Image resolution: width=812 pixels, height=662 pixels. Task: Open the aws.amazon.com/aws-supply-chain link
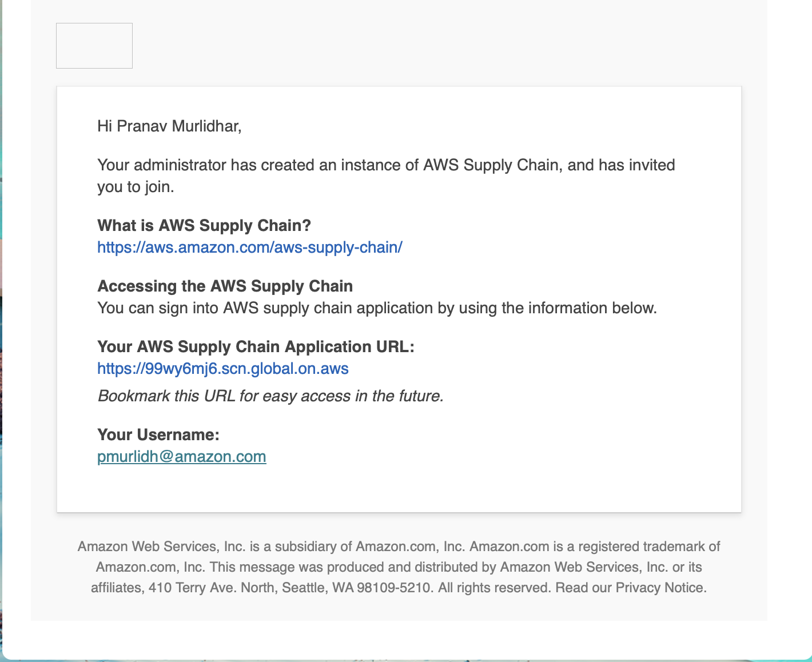[250, 248]
